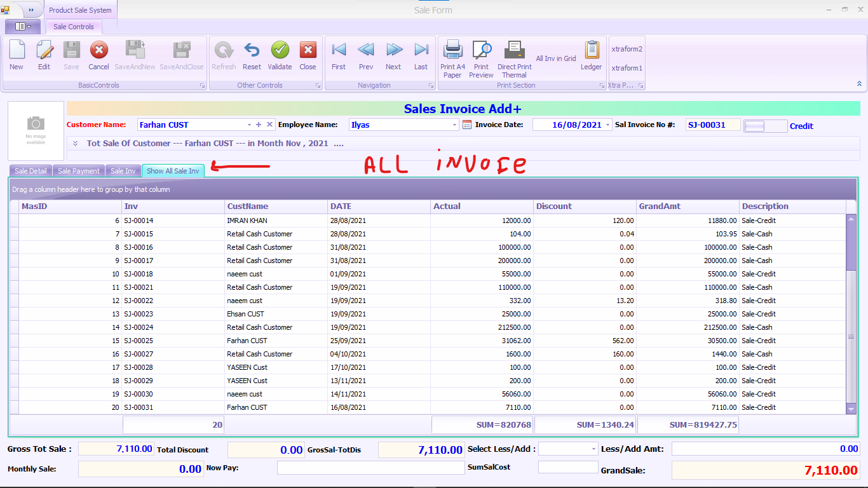Sort grid by the GrandAmt column header
This screenshot has height=488, width=868.
click(x=688, y=207)
